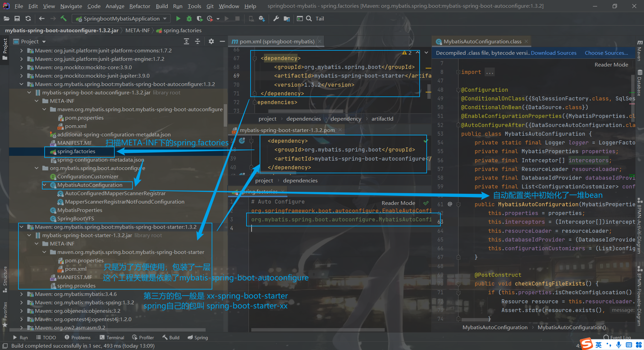
Task: Select spring.factories in the project tree
Action: point(76,151)
